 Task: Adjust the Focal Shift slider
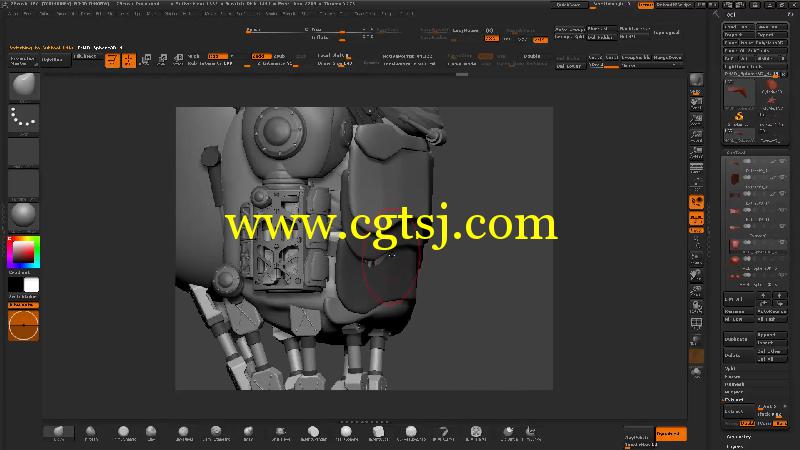334,56
